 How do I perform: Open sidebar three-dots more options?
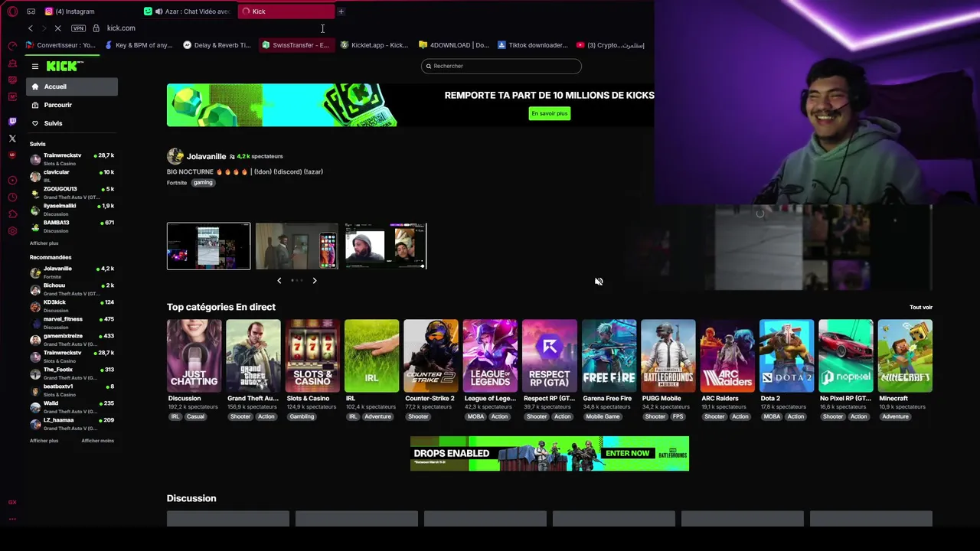(x=12, y=519)
